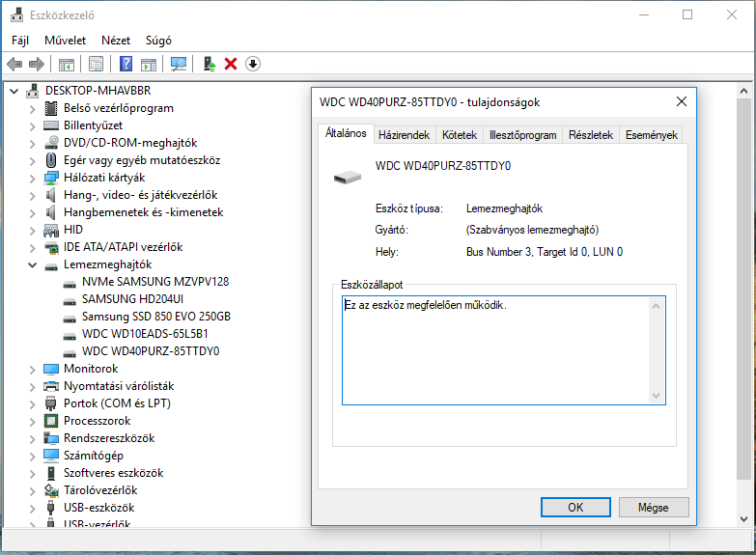Viewport: 756px width, 555px height.
Task: Close the WD40PURZ properties dialog
Action: pyautogui.click(x=682, y=101)
